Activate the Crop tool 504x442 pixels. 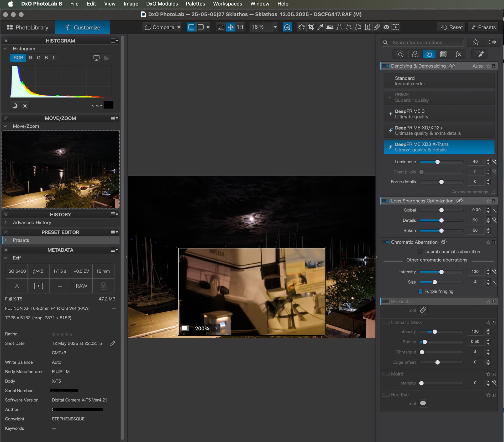(311, 27)
